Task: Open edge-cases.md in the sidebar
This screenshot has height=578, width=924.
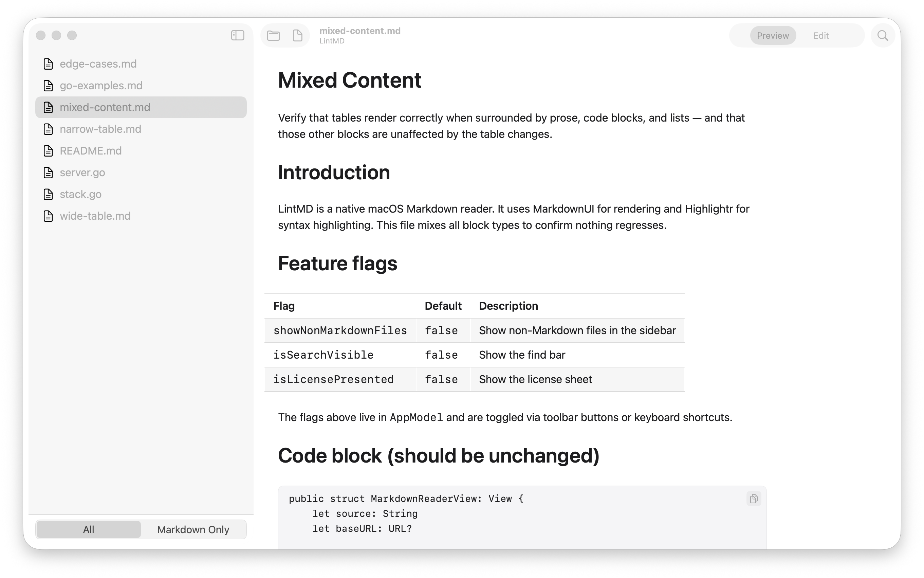Action: (x=141, y=64)
